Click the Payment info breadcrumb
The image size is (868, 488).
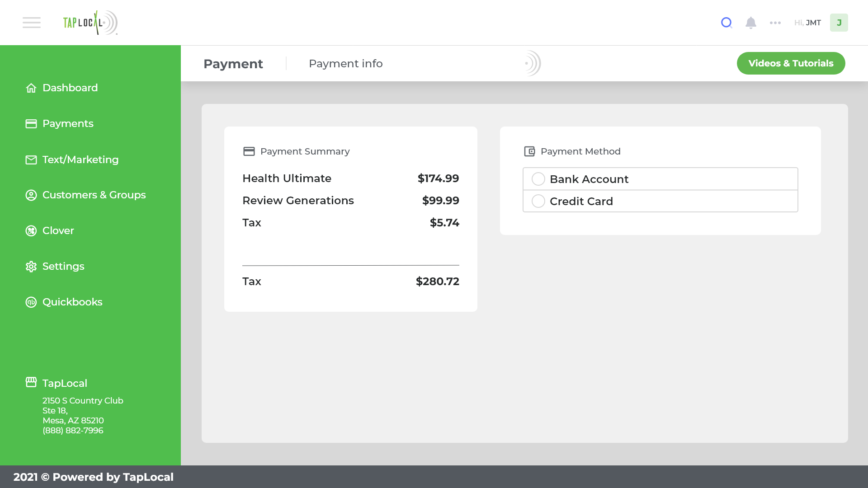pyautogui.click(x=346, y=64)
